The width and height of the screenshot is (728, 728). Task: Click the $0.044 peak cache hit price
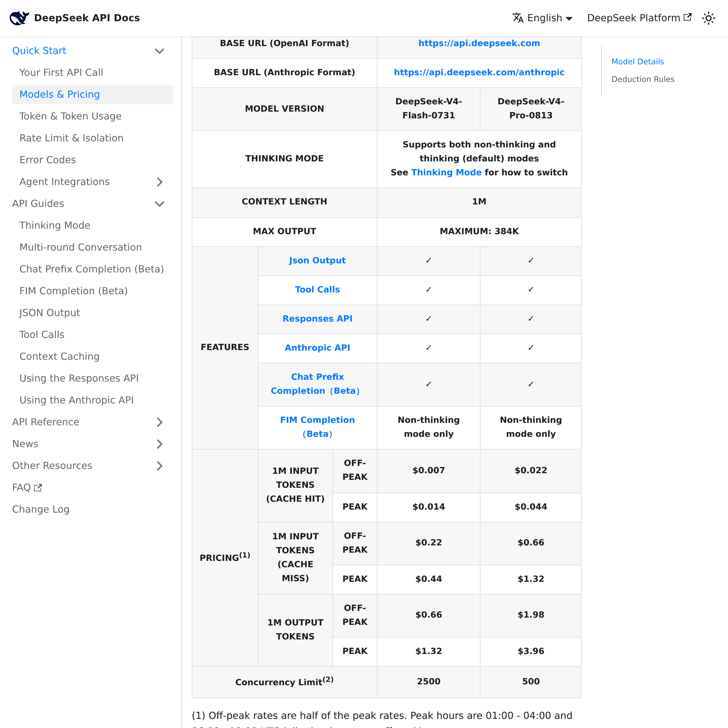coord(531,507)
